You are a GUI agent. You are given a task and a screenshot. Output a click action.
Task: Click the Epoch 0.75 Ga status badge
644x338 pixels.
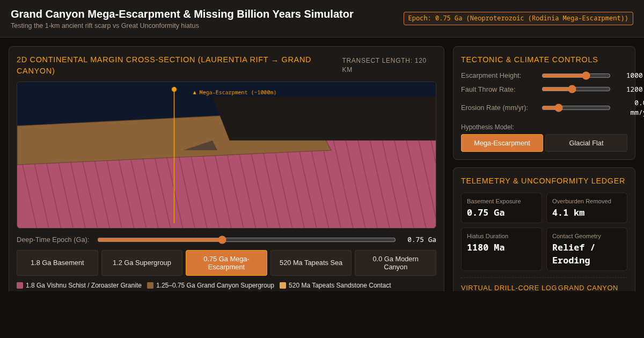click(518, 18)
